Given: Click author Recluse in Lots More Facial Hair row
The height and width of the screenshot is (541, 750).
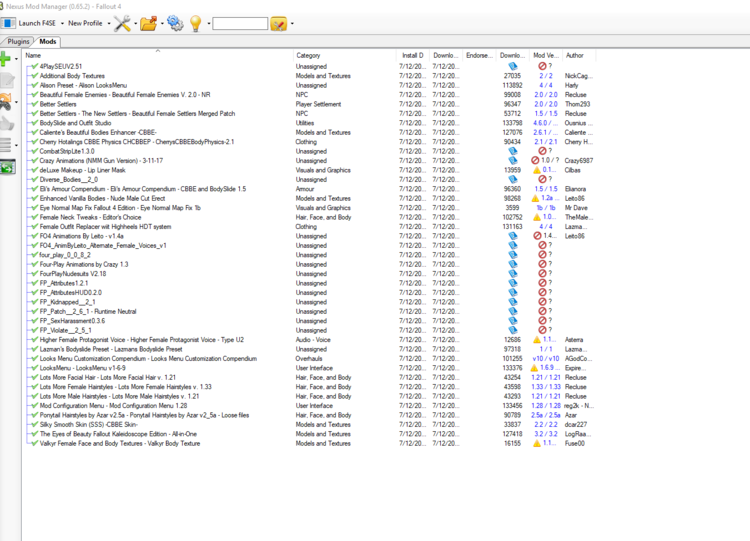Looking at the screenshot, I should pyautogui.click(x=575, y=377).
